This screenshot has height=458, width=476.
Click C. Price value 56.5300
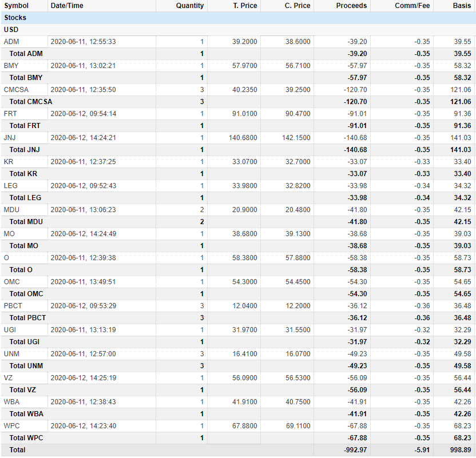tap(298, 378)
